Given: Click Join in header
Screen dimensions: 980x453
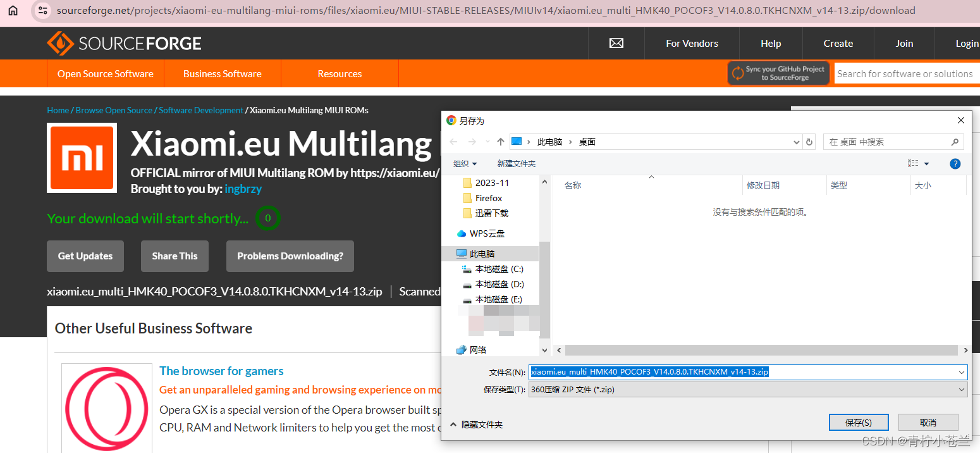Looking at the screenshot, I should [x=904, y=43].
